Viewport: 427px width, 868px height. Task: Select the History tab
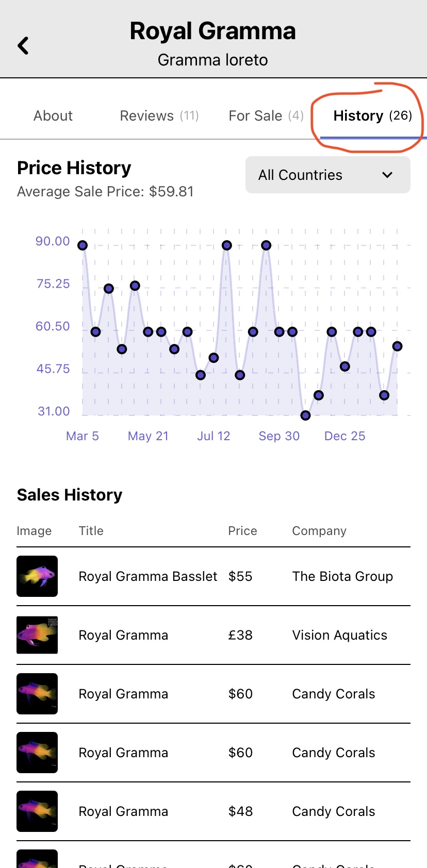[x=372, y=116]
